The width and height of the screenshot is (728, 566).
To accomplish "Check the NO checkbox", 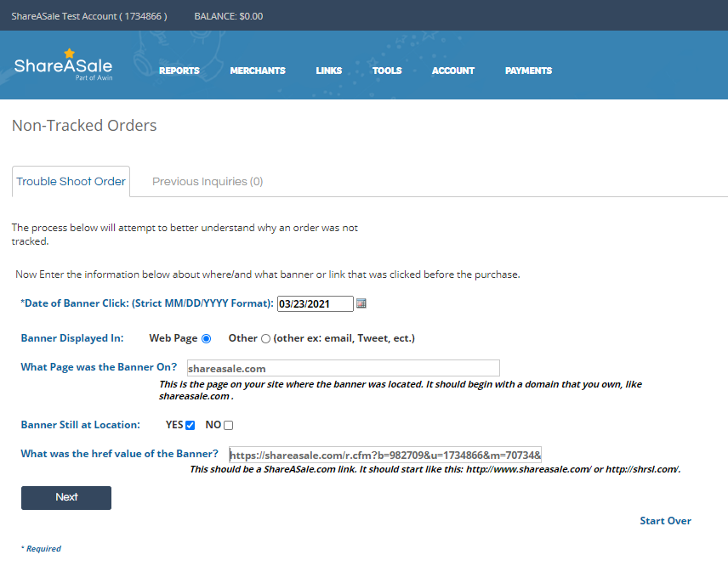I will [x=228, y=425].
